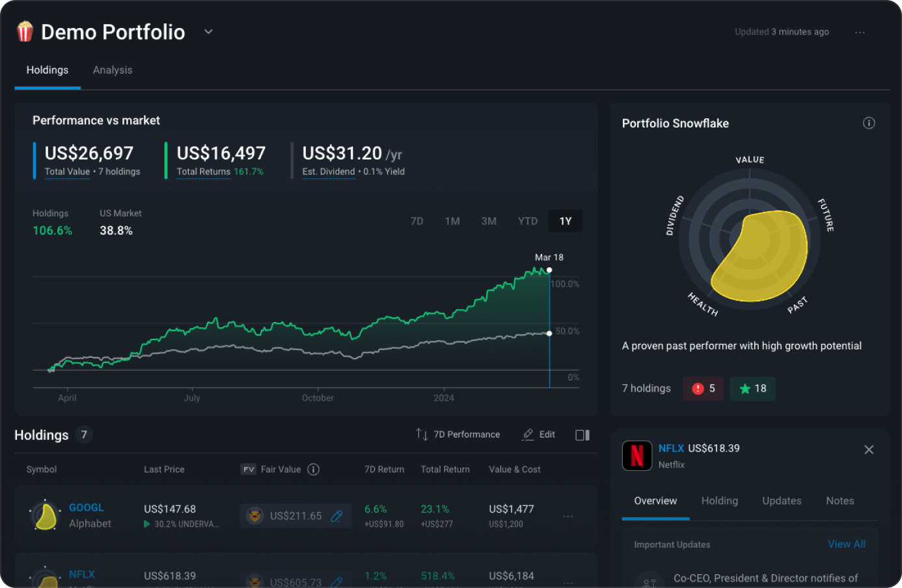Viewport: 902px width, 588px height.
Task: Open the Portfolio Snowflake info tooltip
Action: (868, 122)
